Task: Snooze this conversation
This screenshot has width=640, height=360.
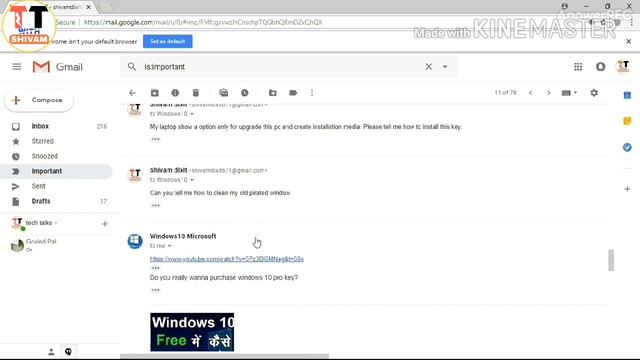Action: 244,93
